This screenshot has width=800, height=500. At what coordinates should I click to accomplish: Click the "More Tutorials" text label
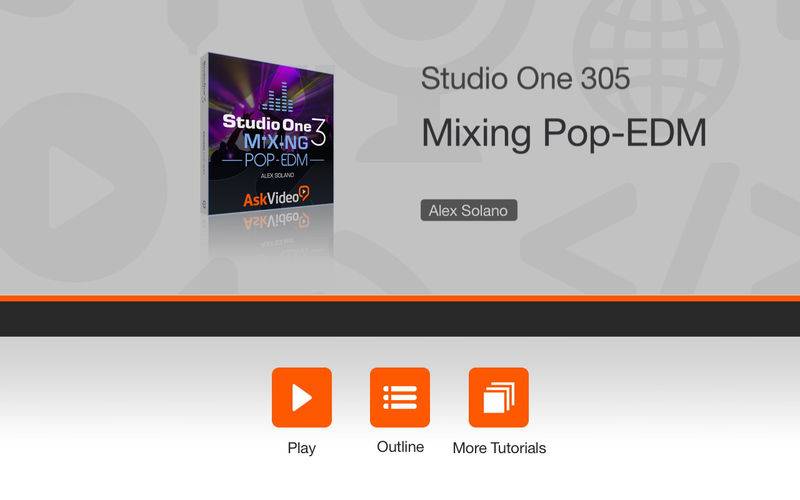[x=499, y=448]
